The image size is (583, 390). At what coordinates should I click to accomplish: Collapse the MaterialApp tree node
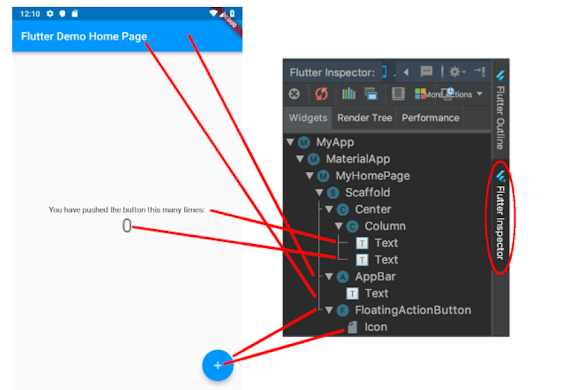[x=300, y=159]
